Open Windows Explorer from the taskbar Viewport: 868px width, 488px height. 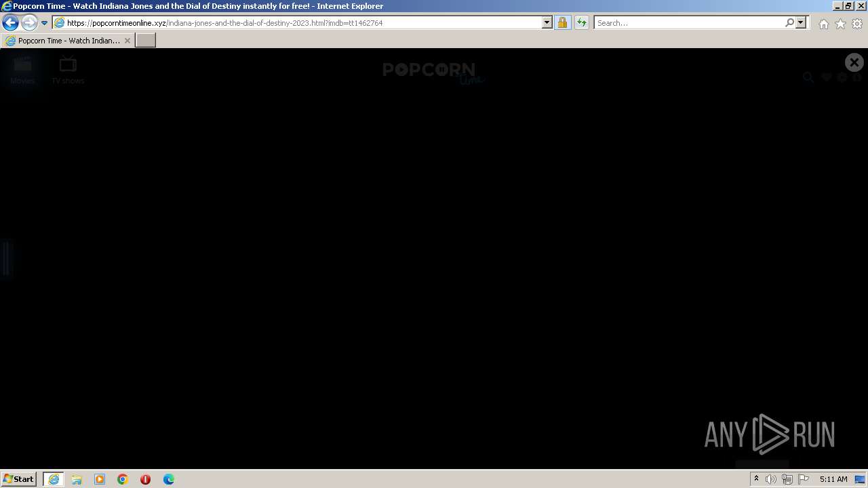pyautogui.click(x=77, y=479)
